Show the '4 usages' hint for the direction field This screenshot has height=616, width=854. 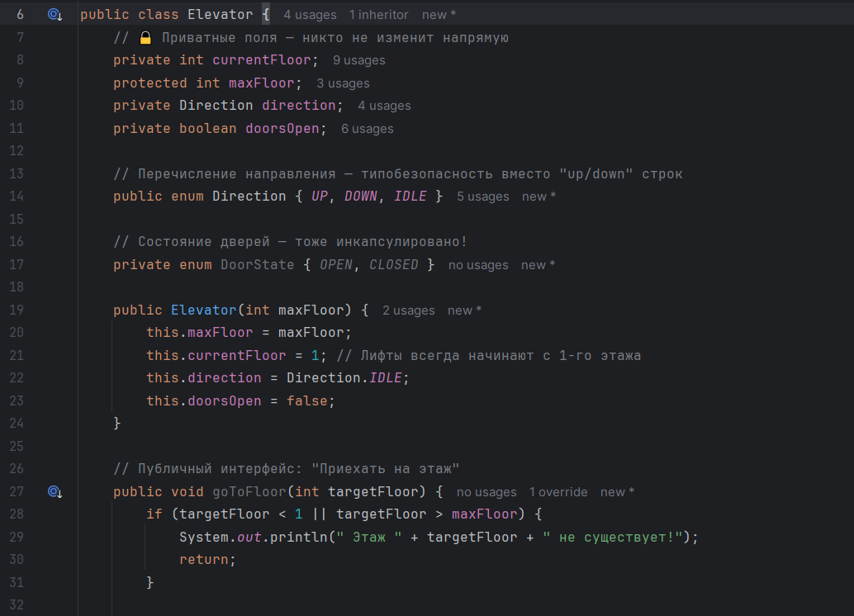[384, 106]
